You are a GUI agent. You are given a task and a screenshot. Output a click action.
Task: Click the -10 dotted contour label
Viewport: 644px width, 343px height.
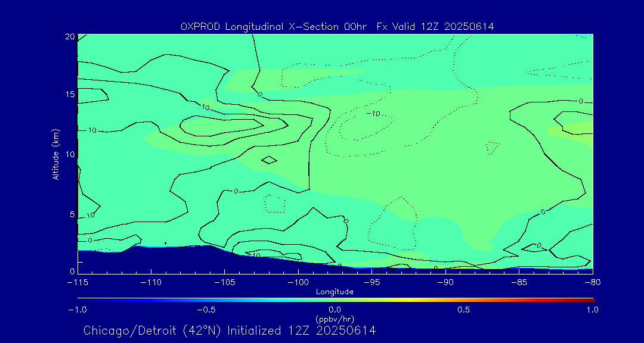point(373,114)
